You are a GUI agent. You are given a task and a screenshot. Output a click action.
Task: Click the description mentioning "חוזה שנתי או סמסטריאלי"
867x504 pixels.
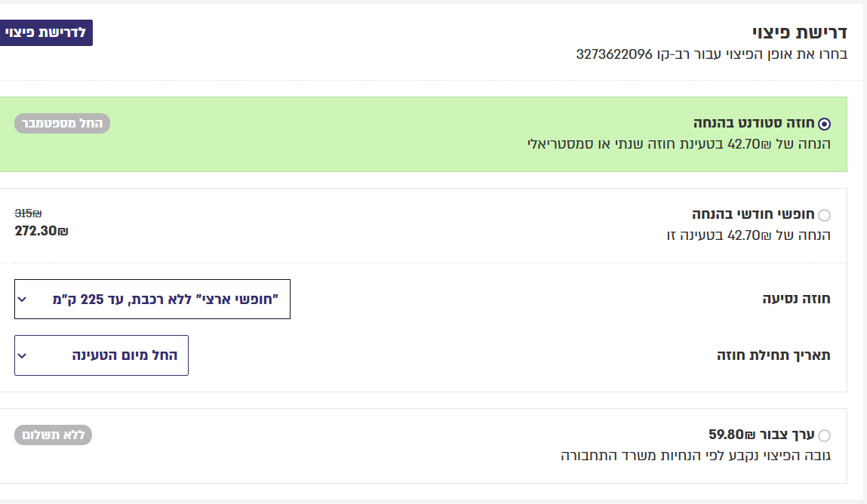pos(678,143)
